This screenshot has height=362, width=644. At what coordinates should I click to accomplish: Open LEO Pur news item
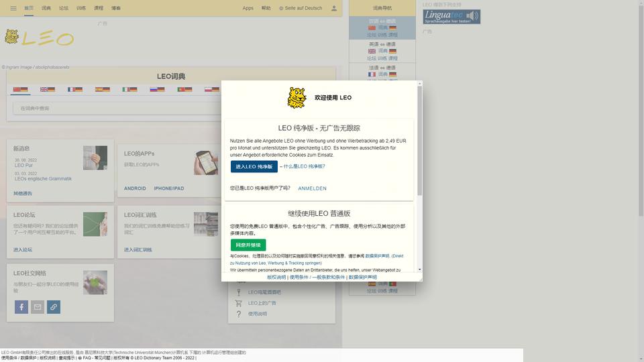point(24,165)
